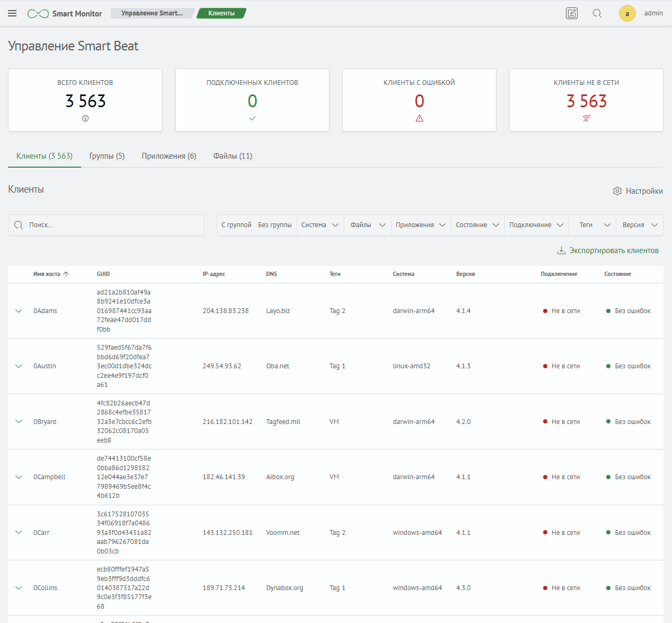The width and height of the screenshot is (672, 623).
Task: Expand the 0Carr row
Action: tap(19, 533)
